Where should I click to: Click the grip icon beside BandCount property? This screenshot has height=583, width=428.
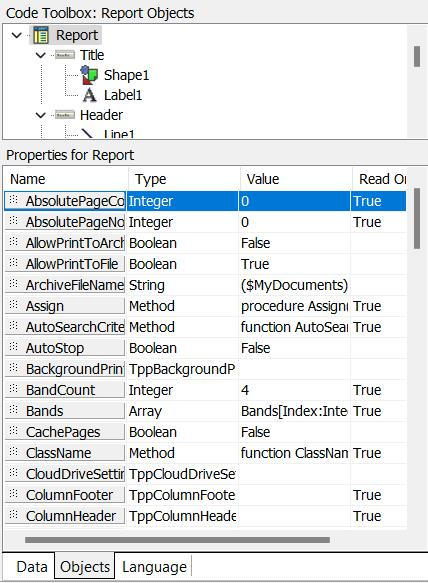13,389
